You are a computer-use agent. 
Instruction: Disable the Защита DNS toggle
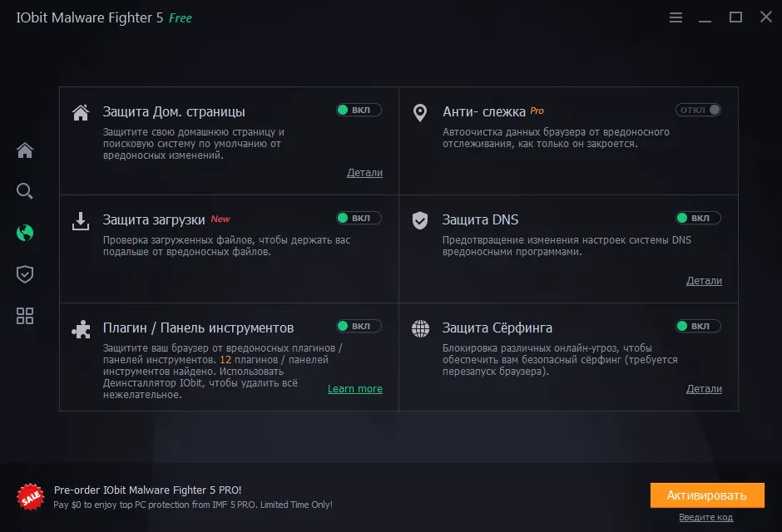pos(698,218)
